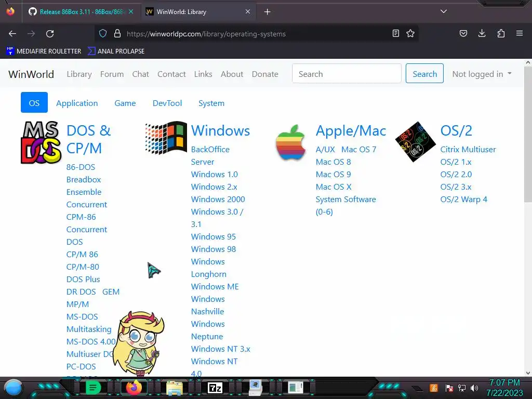Focus the WinWorld search field
This screenshot has width=532, height=399.
(x=347, y=73)
